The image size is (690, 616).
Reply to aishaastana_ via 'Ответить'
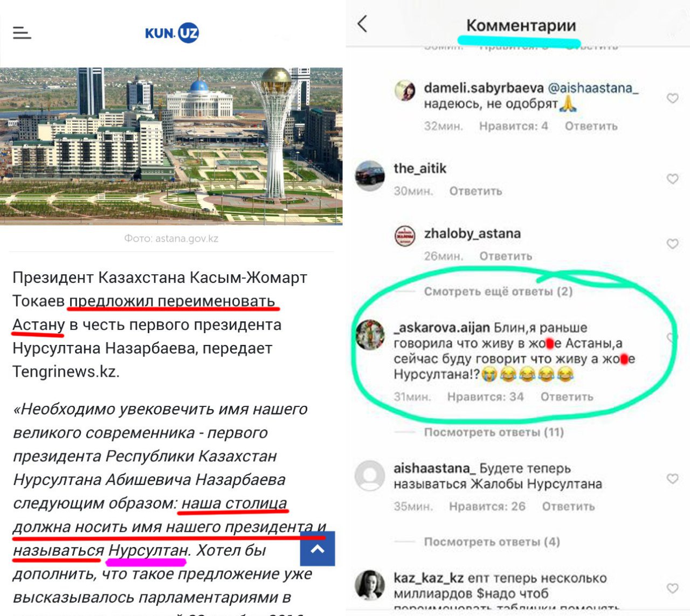[569, 507]
